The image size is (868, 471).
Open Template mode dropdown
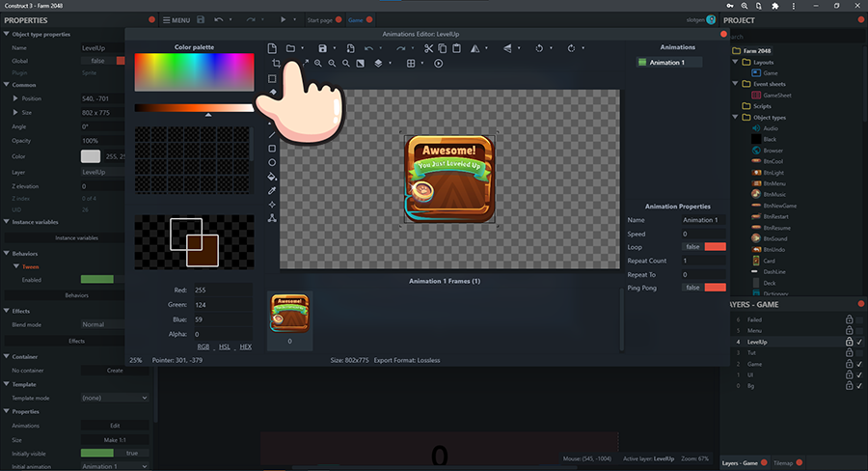point(115,398)
